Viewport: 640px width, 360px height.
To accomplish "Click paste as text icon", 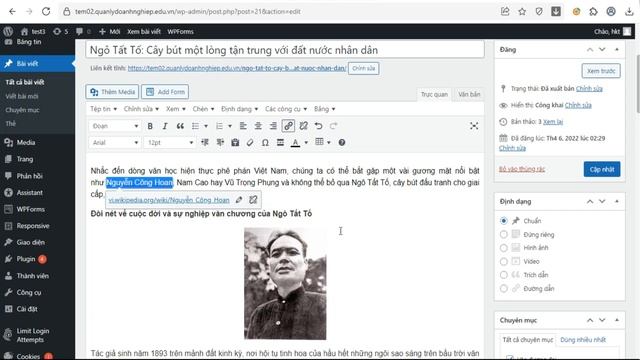I will click(235, 142).
